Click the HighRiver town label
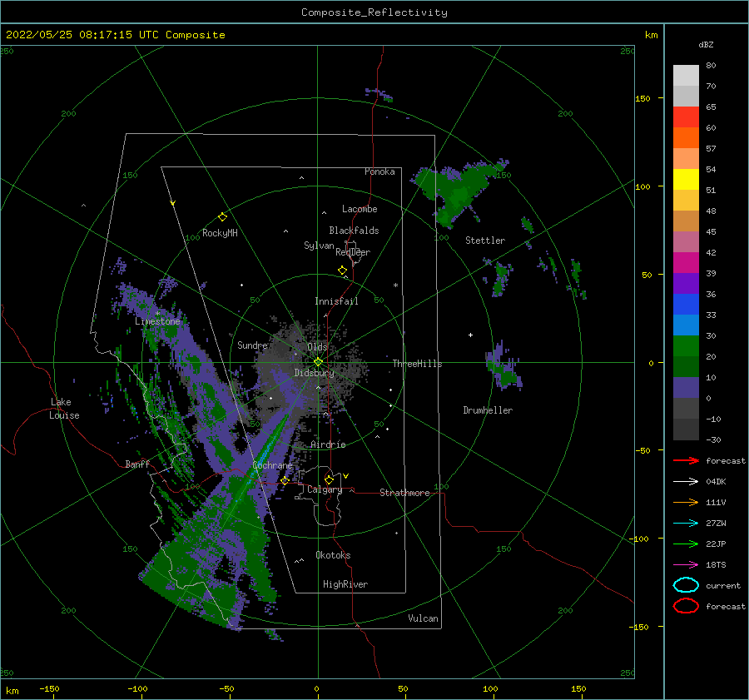 [345, 584]
